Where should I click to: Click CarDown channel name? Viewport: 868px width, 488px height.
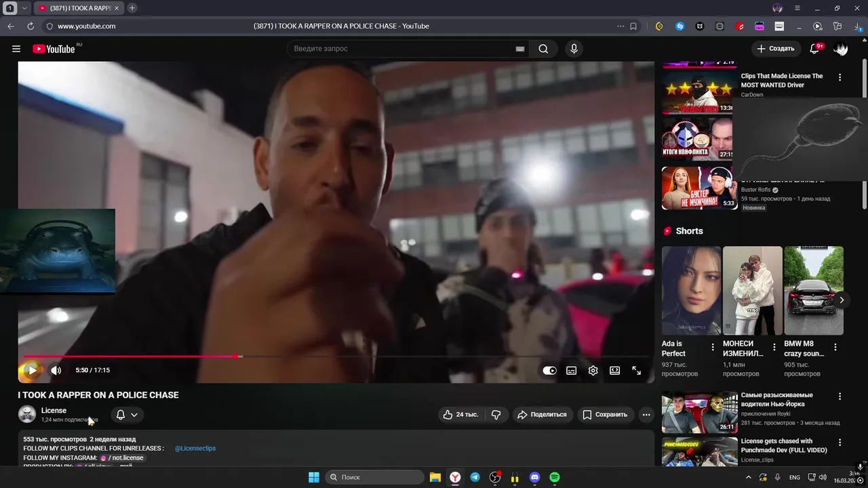752,95
